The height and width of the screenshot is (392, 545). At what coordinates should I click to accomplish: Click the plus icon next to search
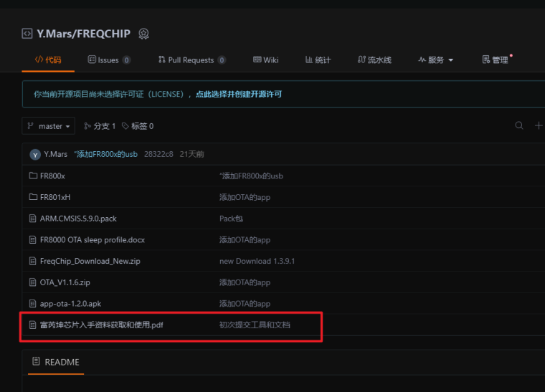coord(539,126)
